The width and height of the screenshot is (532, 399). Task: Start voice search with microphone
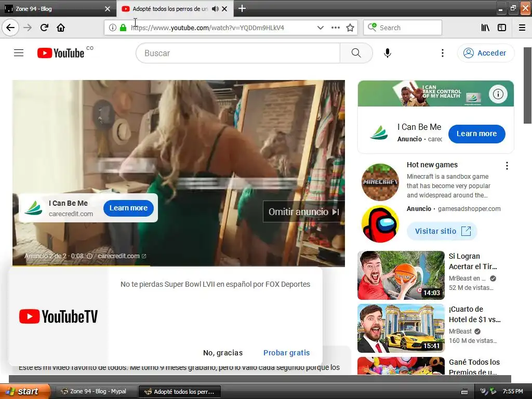coord(388,53)
